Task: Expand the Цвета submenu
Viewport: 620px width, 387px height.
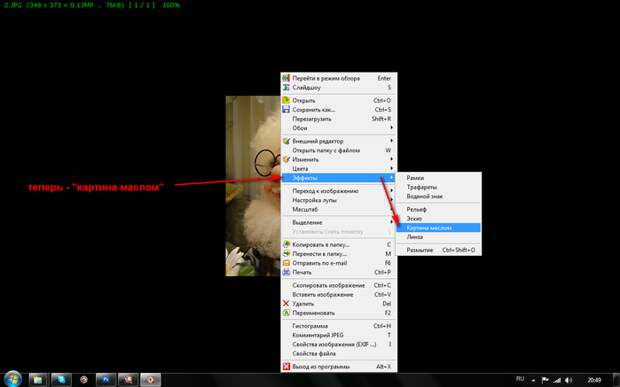Action: [339, 168]
